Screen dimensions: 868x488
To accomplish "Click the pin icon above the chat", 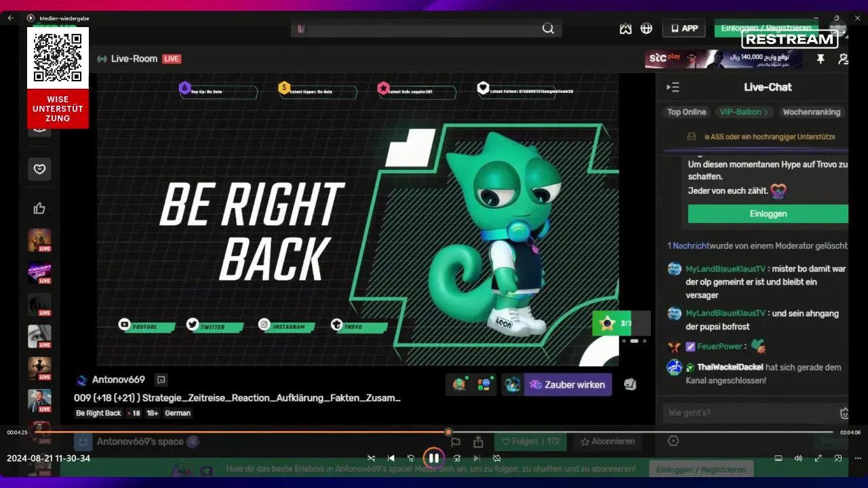I will click(821, 59).
